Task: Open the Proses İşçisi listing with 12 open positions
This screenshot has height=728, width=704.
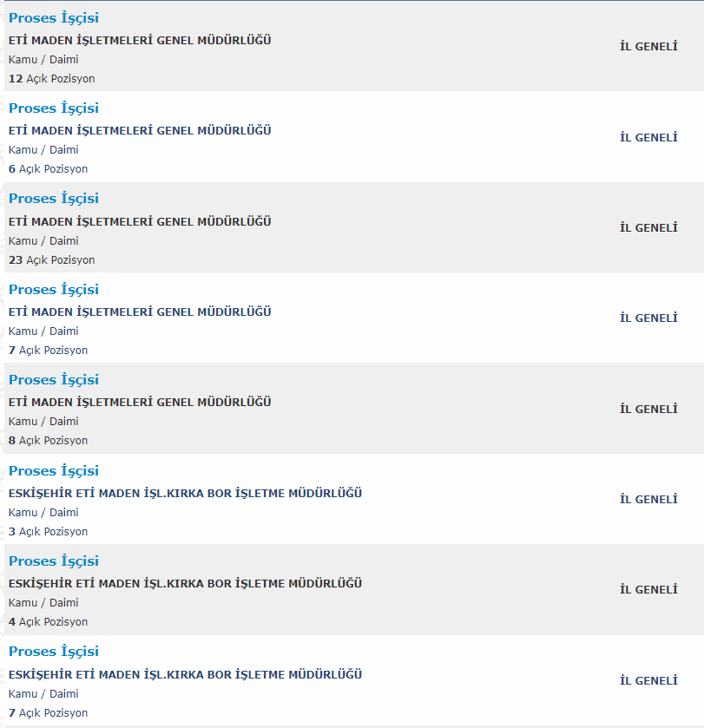Action: [x=53, y=18]
